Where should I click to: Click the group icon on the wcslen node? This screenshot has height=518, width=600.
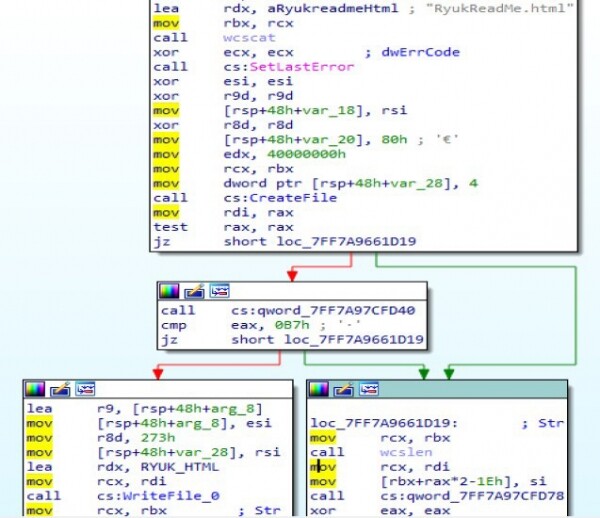pos(366,389)
